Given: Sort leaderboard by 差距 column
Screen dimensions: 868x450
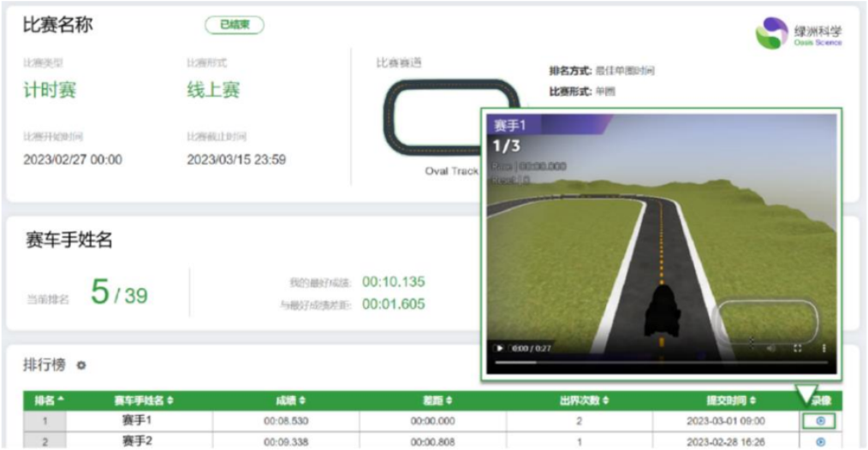Looking at the screenshot, I should click(x=437, y=400).
